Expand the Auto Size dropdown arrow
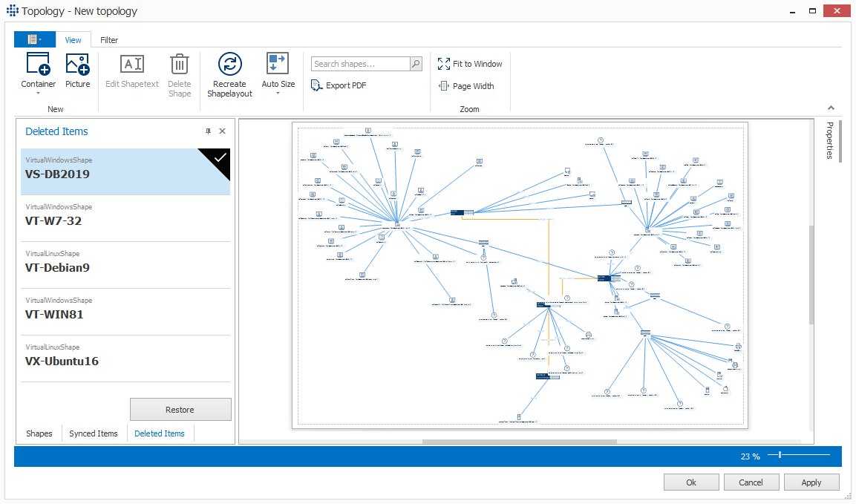This screenshot has width=856, height=504. tap(278, 94)
